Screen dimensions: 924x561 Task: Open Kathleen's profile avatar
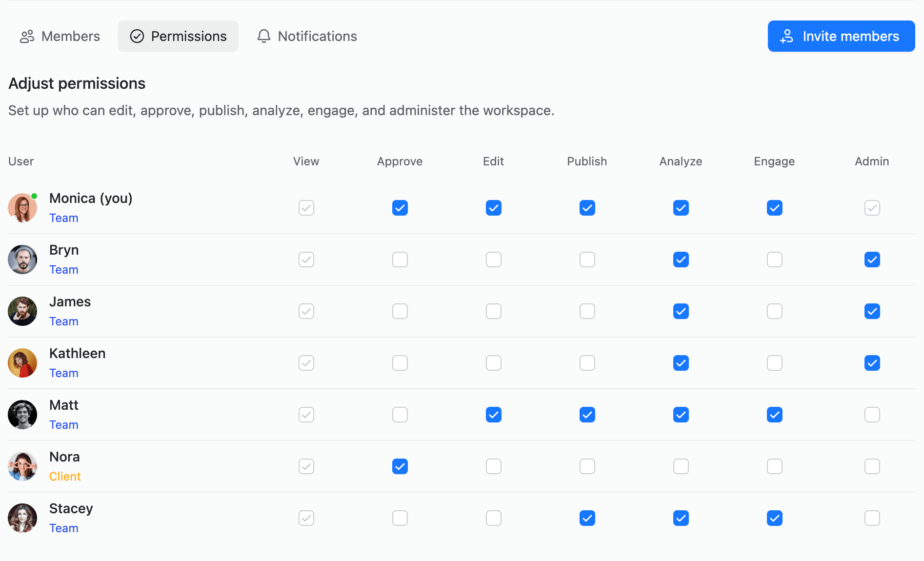click(22, 363)
